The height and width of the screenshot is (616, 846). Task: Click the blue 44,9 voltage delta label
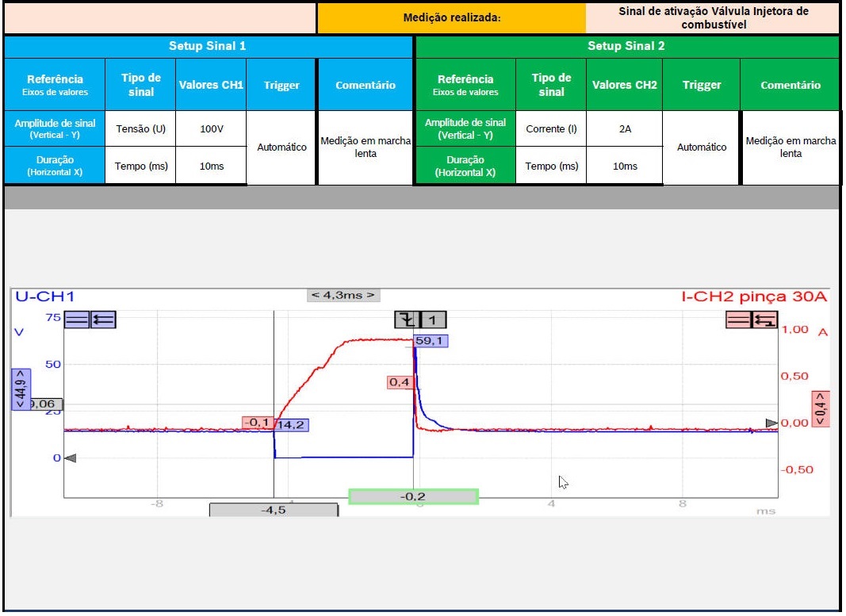coord(21,388)
